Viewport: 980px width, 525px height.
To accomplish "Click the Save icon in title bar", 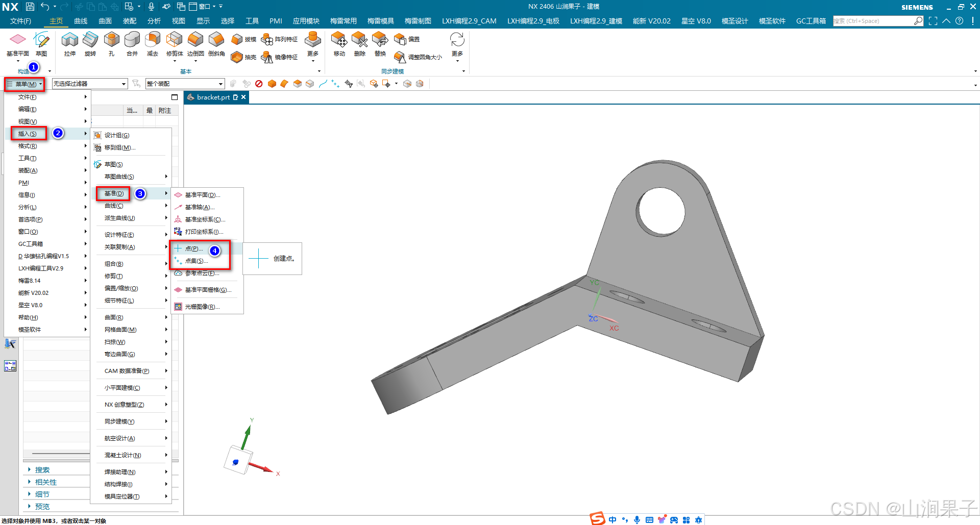I will (x=30, y=7).
